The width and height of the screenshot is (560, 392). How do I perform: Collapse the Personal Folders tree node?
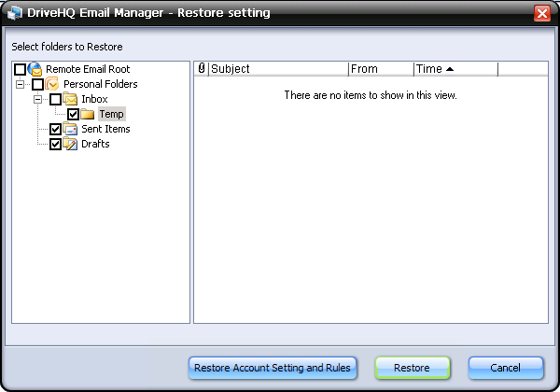click(21, 85)
